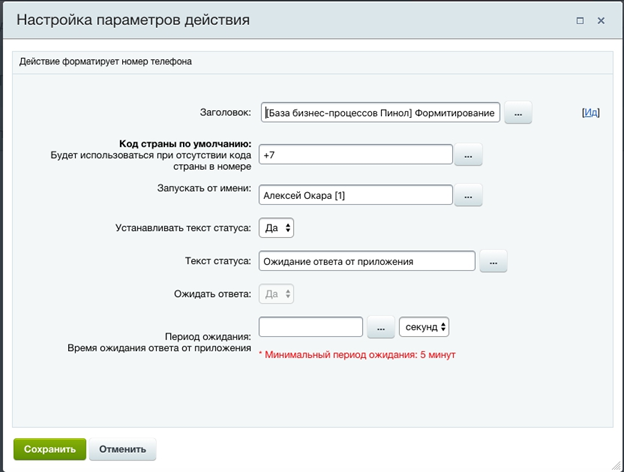The image size is (624, 472).
Task: Click the Отменить button
Action: [122, 449]
